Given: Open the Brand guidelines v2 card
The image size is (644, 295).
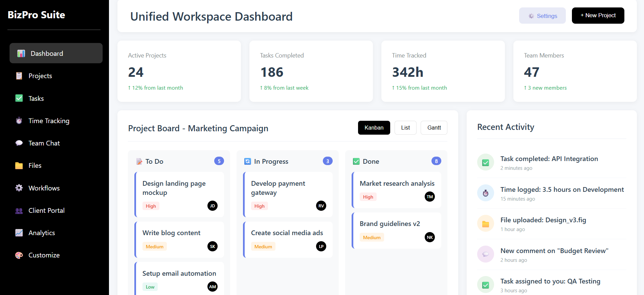Looking at the screenshot, I should pyautogui.click(x=397, y=230).
